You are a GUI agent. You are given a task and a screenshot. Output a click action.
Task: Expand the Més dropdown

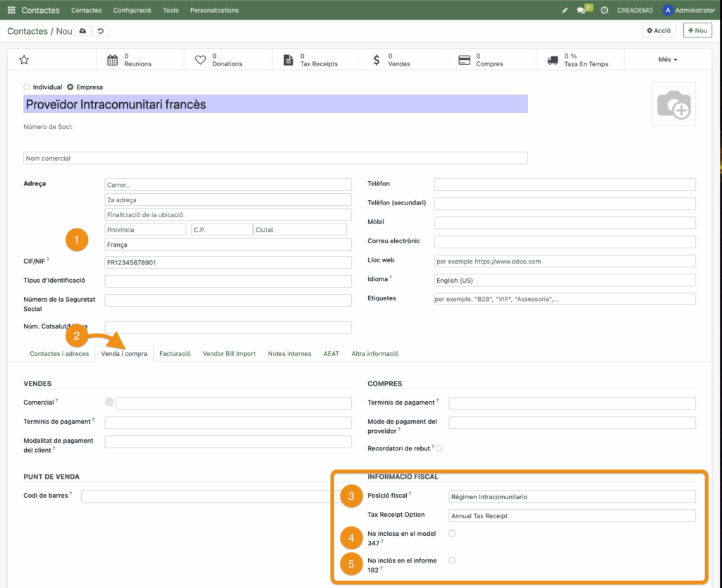click(x=667, y=60)
